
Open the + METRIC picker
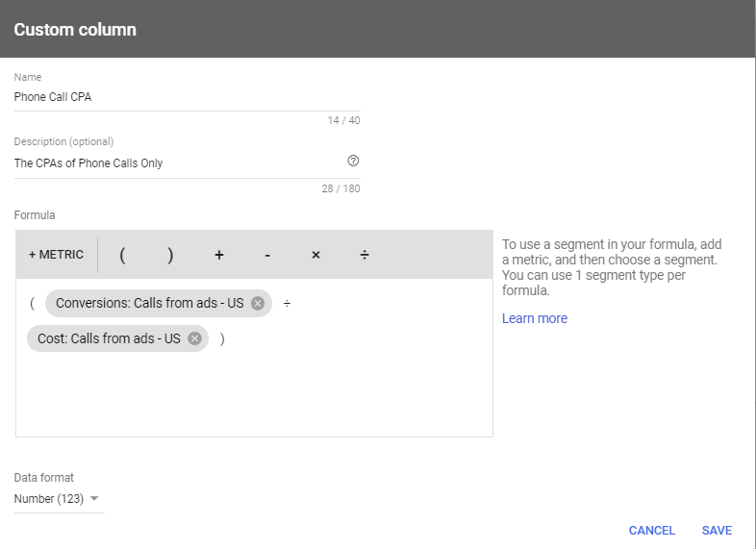click(x=56, y=255)
